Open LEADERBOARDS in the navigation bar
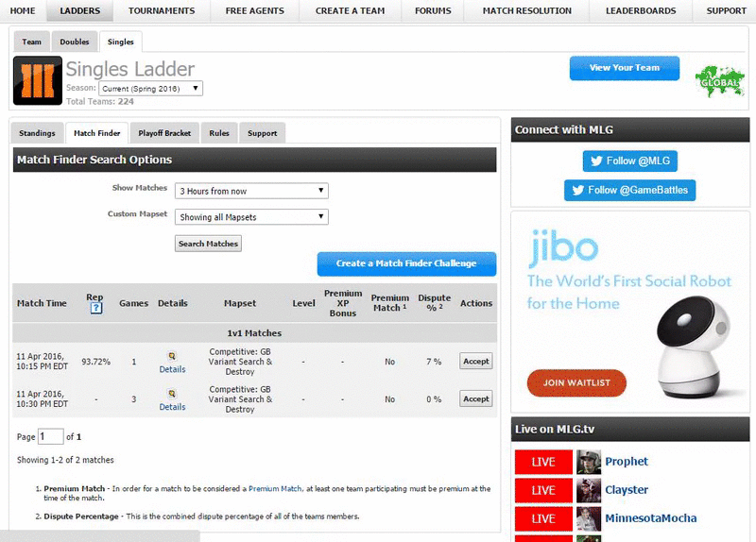This screenshot has width=756, height=542. tap(641, 10)
